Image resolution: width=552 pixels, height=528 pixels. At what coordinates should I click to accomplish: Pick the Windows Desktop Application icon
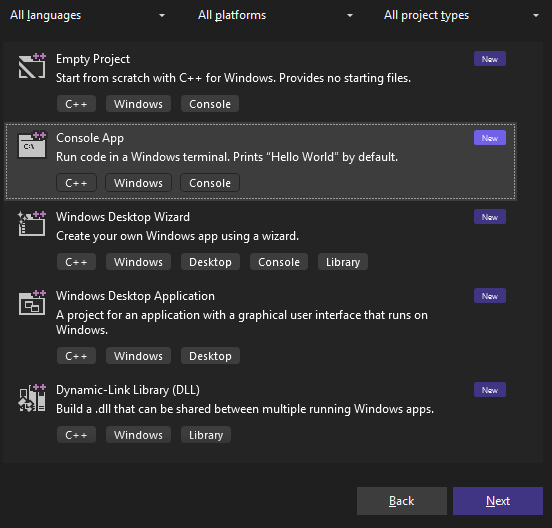[32, 303]
